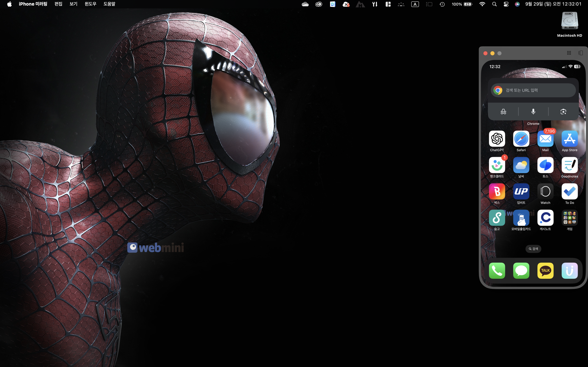This screenshot has width=588, height=367.
Task: Tap the Chrome Lens camera search icon
Action: click(563, 112)
